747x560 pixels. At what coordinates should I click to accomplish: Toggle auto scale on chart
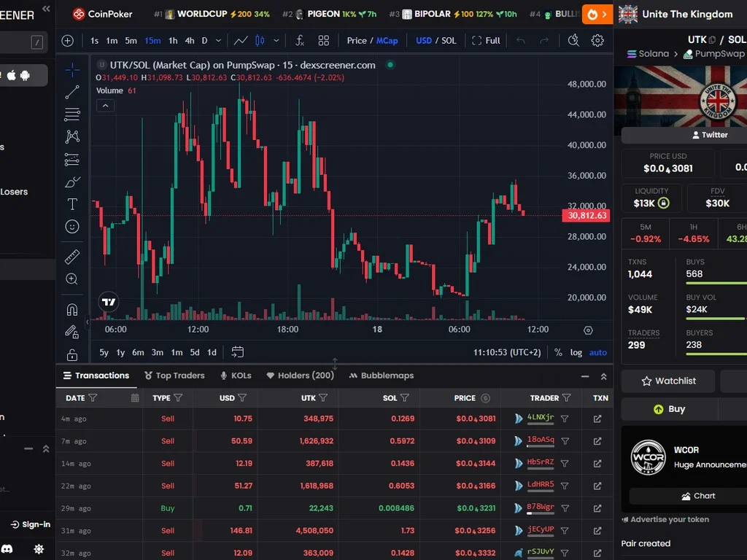(x=598, y=353)
